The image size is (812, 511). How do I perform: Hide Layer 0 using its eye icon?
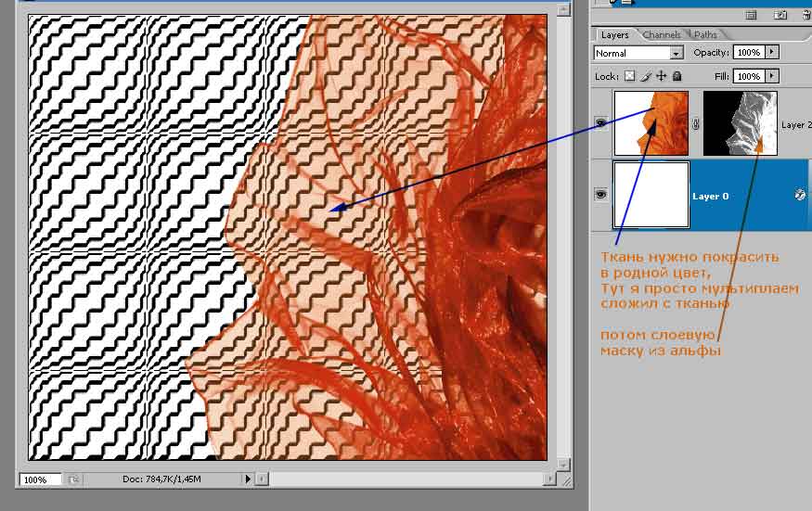(600, 194)
